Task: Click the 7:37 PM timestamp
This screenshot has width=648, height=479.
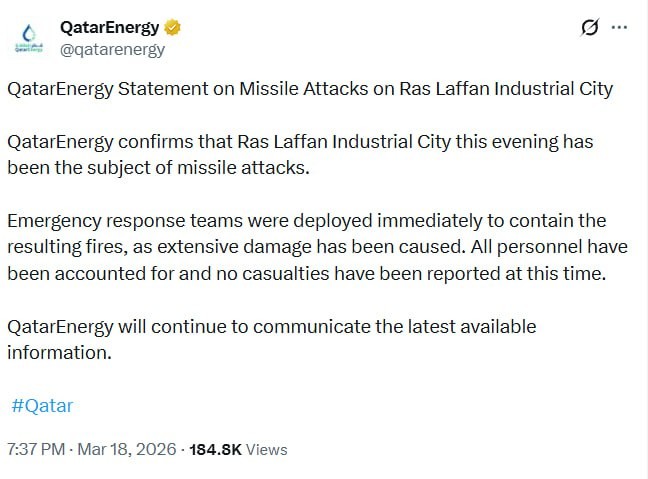Action: 36,450
